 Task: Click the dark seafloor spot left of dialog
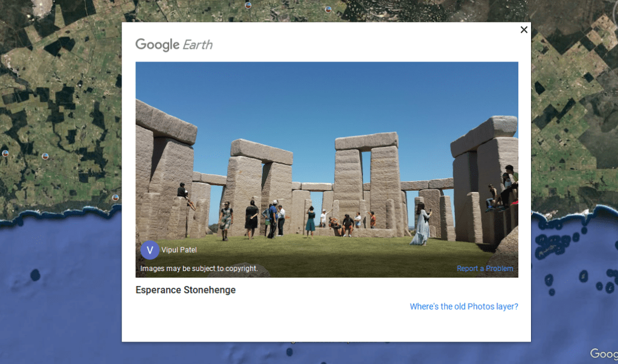coord(35,275)
